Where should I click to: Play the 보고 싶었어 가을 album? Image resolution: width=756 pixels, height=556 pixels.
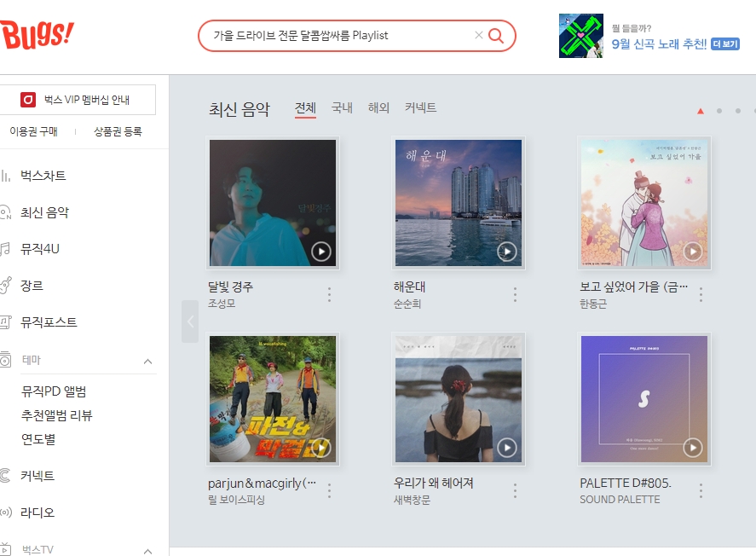point(693,252)
